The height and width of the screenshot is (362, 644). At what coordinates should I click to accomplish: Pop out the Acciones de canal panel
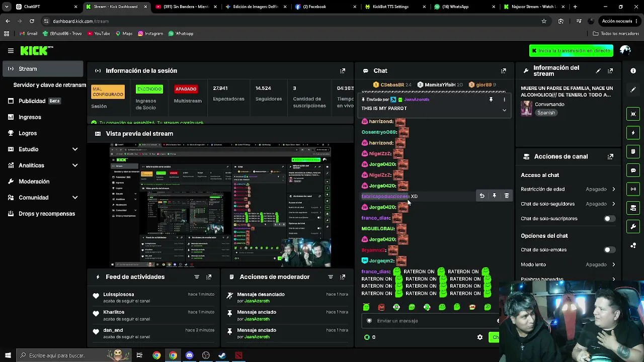click(610, 156)
